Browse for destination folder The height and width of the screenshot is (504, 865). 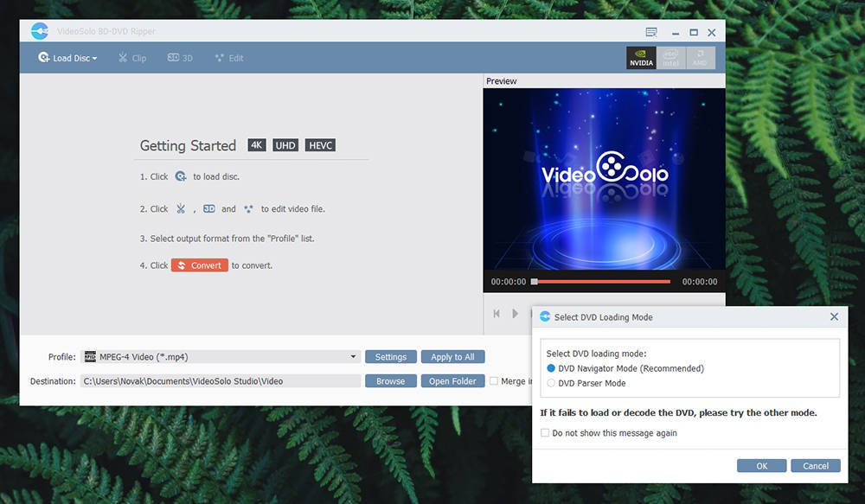tap(391, 381)
